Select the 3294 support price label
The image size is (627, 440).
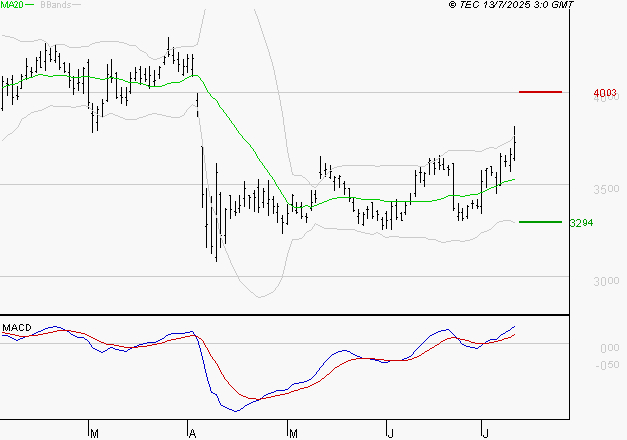point(580,223)
